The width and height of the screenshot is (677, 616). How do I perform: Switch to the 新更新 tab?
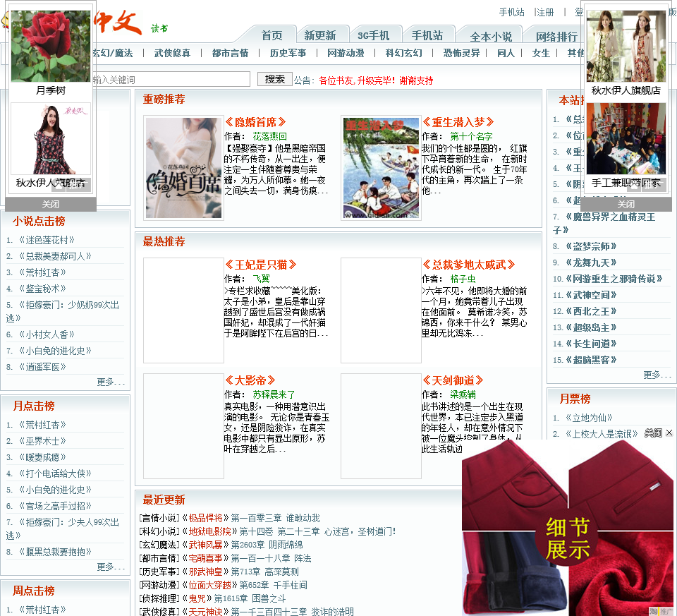tap(319, 36)
